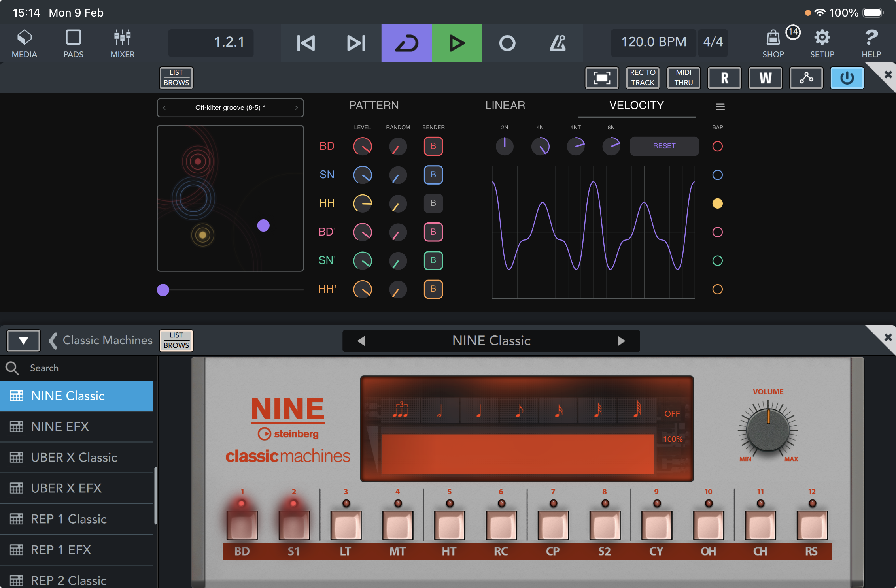Click the purple slider under the XY pad
896x588 pixels.
point(163,290)
